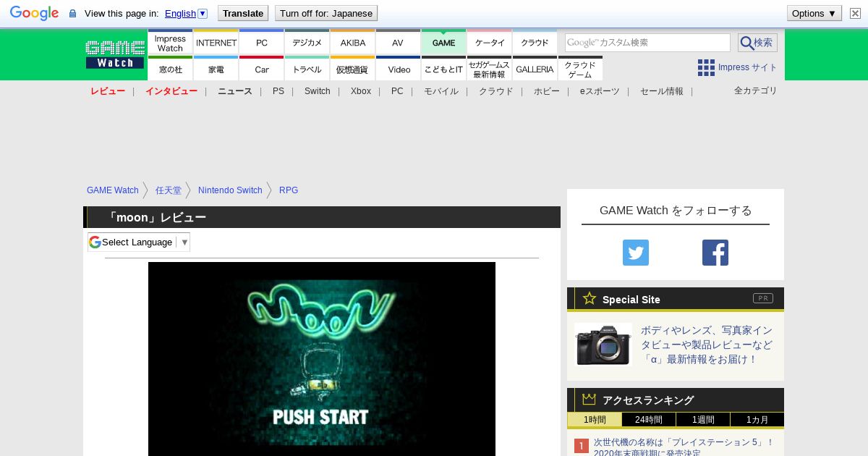Open the GALLERIA tab

(x=535, y=69)
